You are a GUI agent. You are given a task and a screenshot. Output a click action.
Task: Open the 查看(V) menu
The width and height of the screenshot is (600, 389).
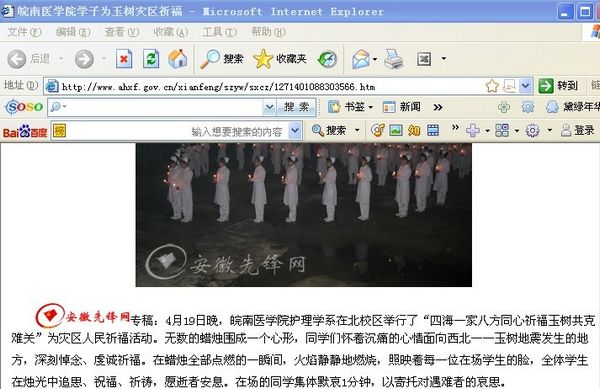[x=122, y=32]
